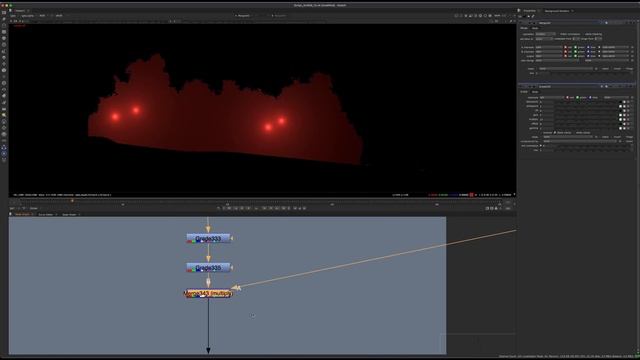
Task: Adjust the Grade gain slider
Action: (587, 115)
